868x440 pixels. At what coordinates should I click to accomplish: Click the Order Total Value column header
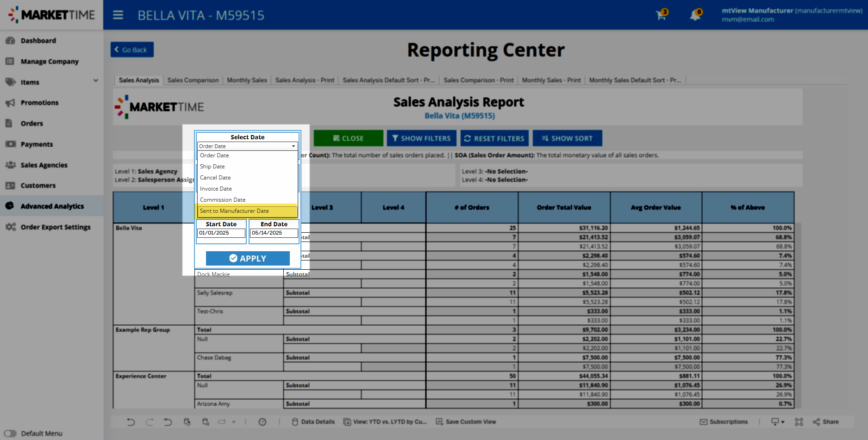[x=564, y=208]
